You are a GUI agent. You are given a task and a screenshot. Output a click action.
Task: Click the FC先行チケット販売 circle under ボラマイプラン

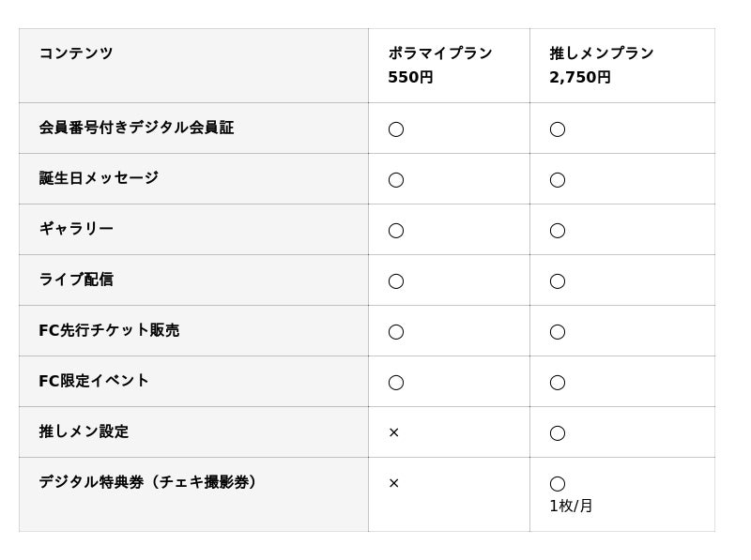[396, 331]
